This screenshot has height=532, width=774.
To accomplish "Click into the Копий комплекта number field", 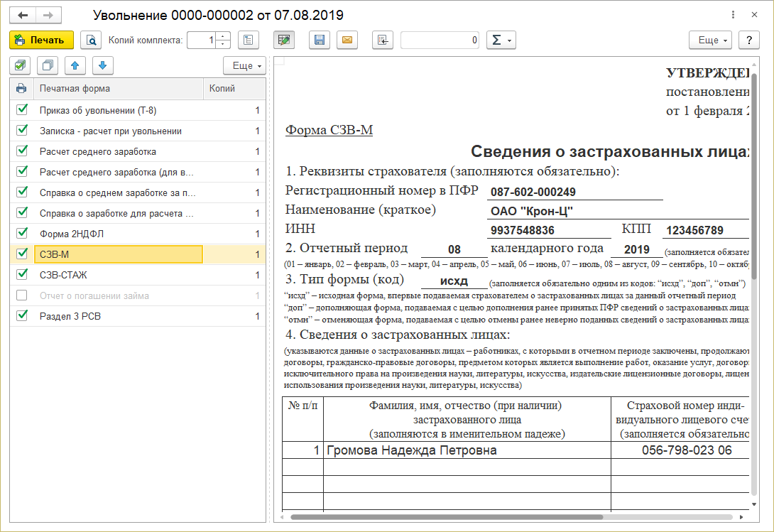I will [202, 40].
